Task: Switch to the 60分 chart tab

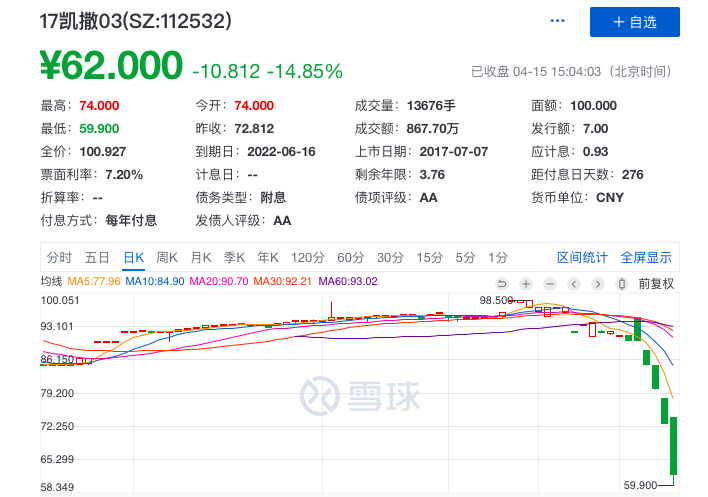Action: click(351, 257)
